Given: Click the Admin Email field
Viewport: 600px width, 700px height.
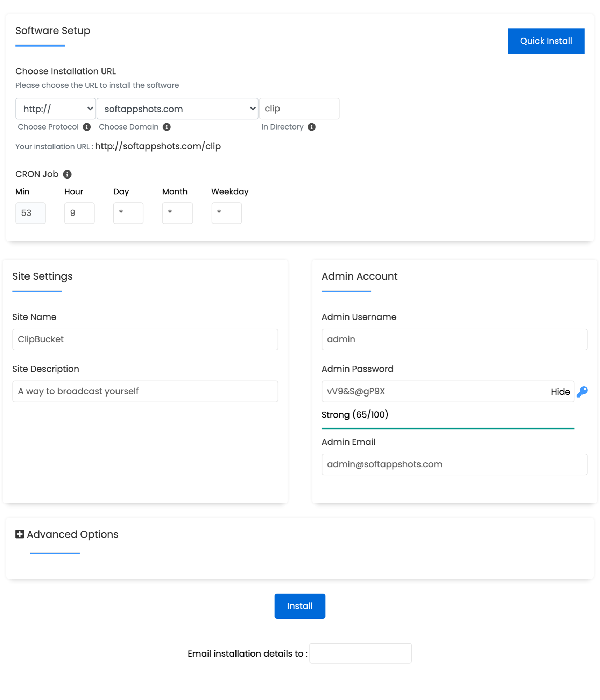Looking at the screenshot, I should click(454, 464).
